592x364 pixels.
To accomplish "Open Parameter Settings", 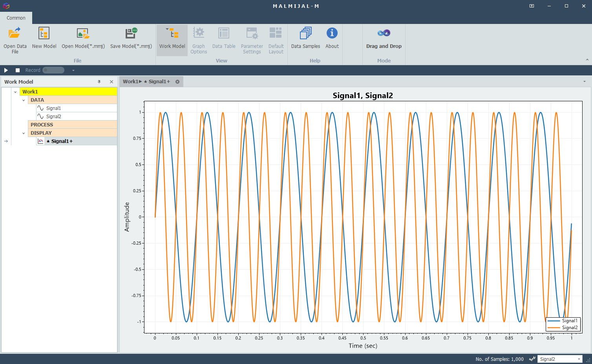I will (x=252, y=40).
